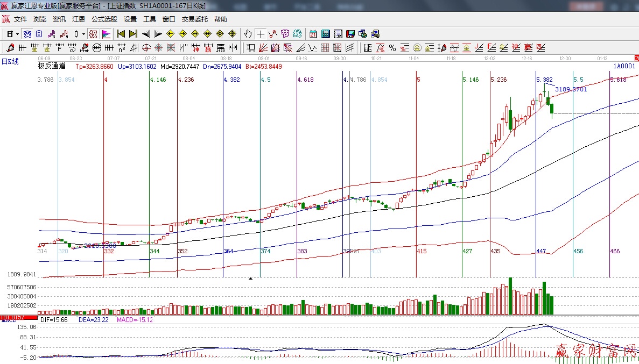Click the red Tp=3263.8660 band value
This screenshot has width=639, height=364.
tap(94, 67)
